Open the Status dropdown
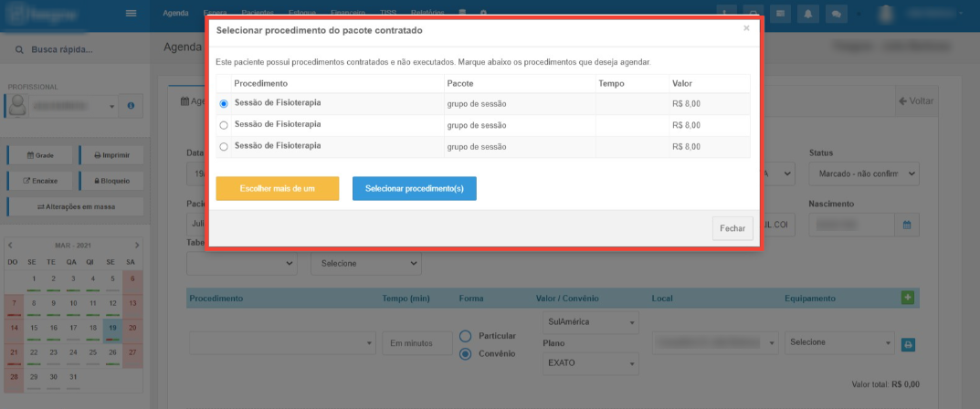Viewport: 980px width, 409px height. 864,174
